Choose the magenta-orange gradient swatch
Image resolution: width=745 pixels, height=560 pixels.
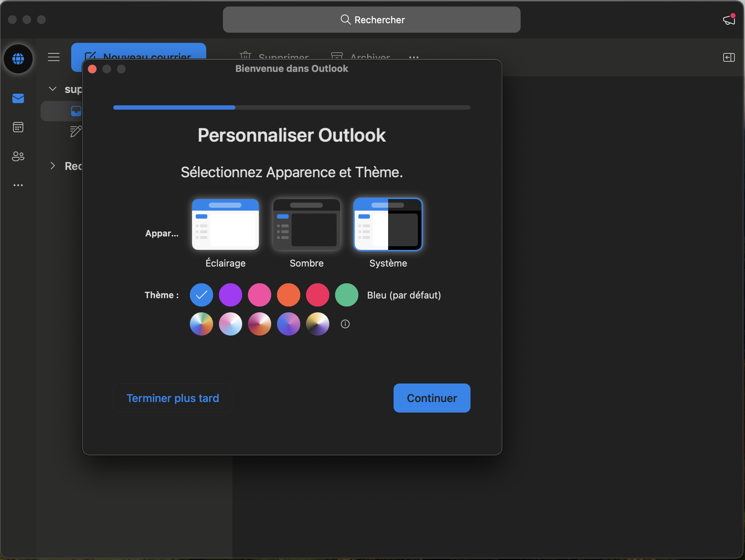click(260, 324)
